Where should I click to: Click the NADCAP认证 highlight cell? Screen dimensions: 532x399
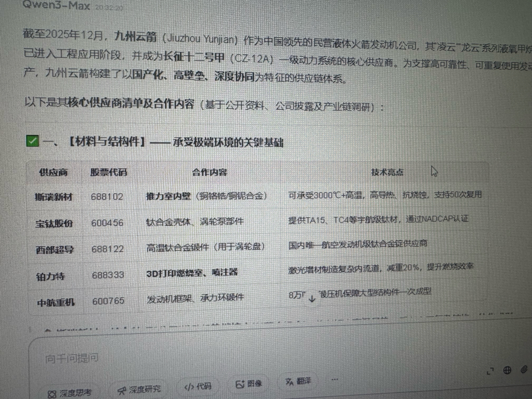pyautogui.click(x=378, y=219)
